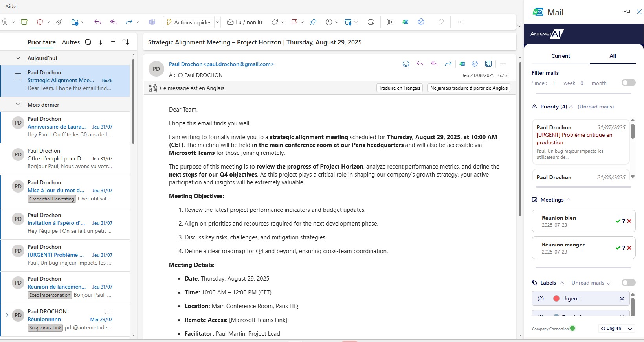This screenshot has height=342, width=644.
Task: Collapse the Aujourd'hui group
Action: 18,58
